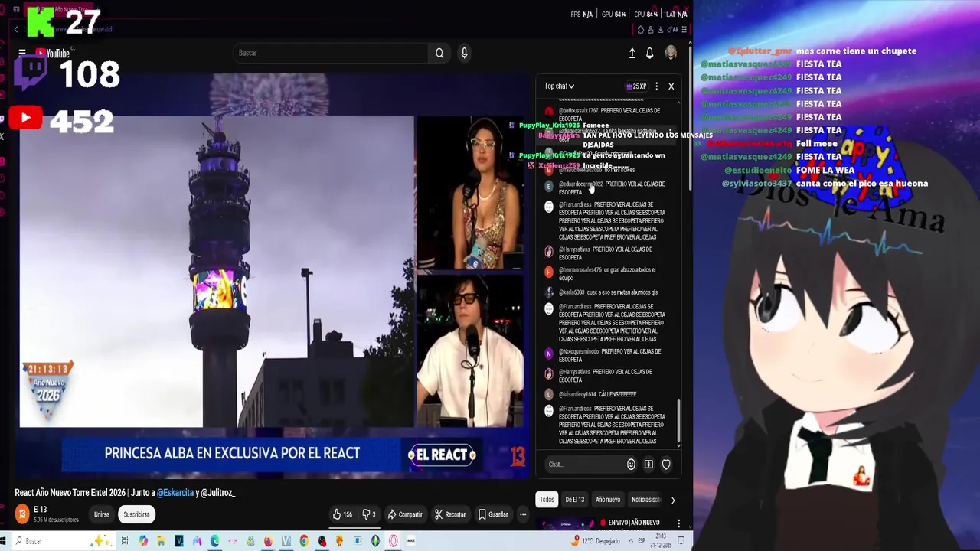
Task: Send a heart reaction in chat
Action: [x=666, y=464]
